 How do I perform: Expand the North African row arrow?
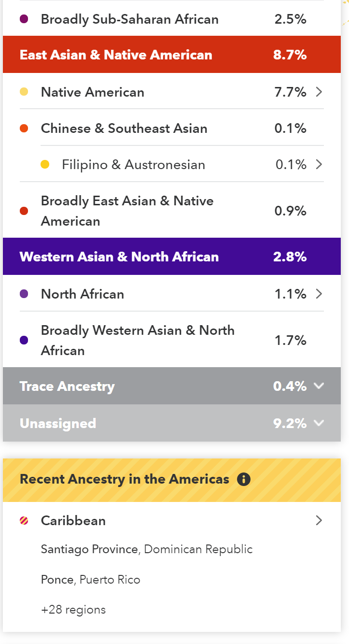pyautogui.click(x=319, y=294)
